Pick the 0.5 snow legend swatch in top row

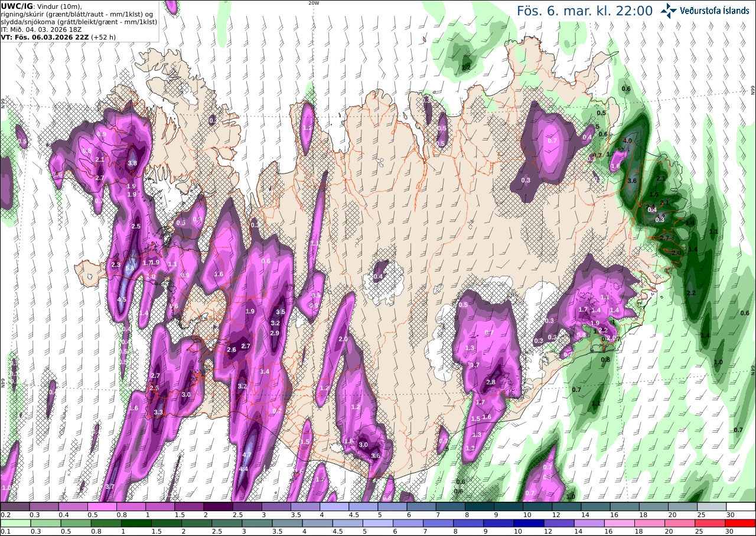pos(102,506)
